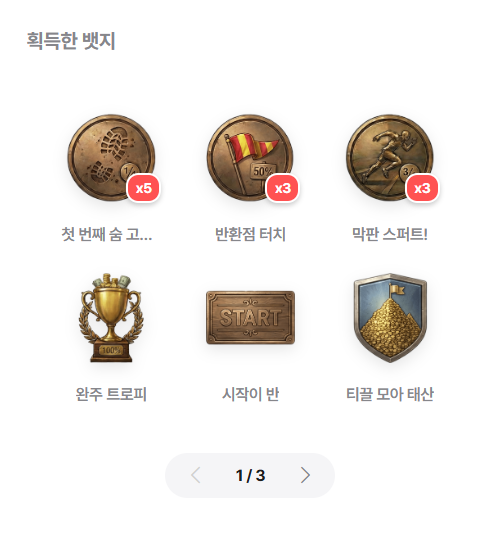Viewport: 500px width, 536px height.
Task: Select the gold 100% trophy badge
Action: pos(111,318)
